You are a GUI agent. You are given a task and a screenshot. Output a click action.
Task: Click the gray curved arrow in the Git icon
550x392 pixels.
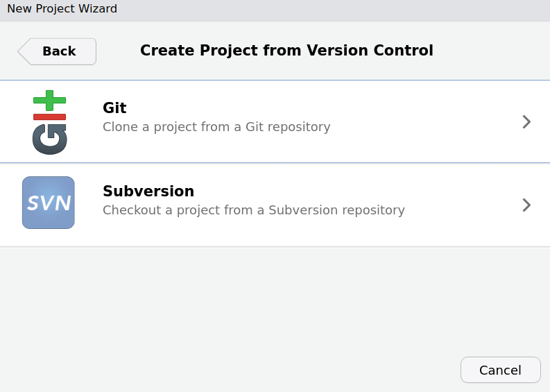[x=50, y=139]
